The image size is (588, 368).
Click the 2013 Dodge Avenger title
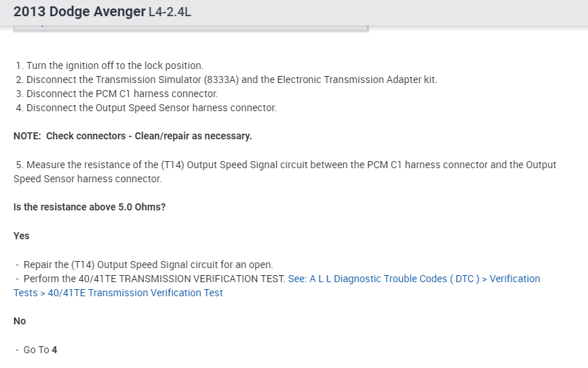[x=79, y=12]
